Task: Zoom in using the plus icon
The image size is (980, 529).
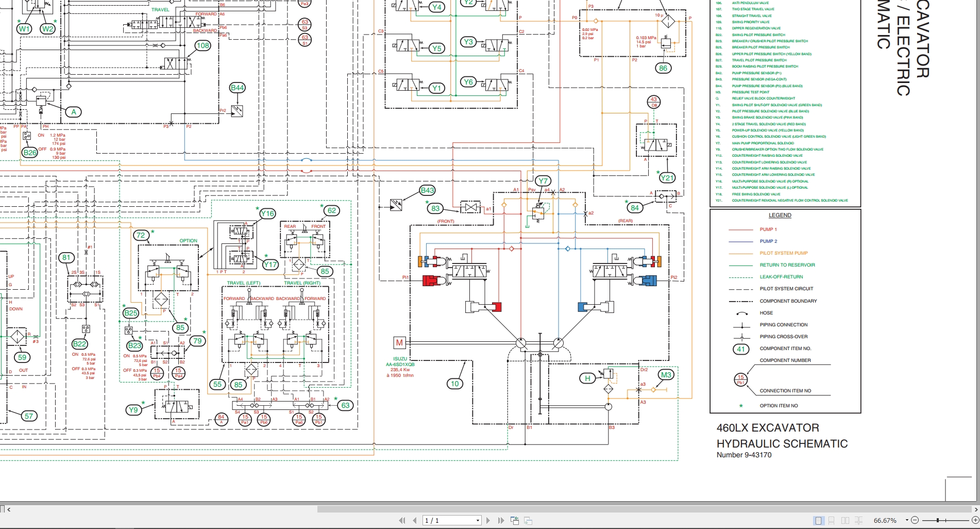Action: 976,521
